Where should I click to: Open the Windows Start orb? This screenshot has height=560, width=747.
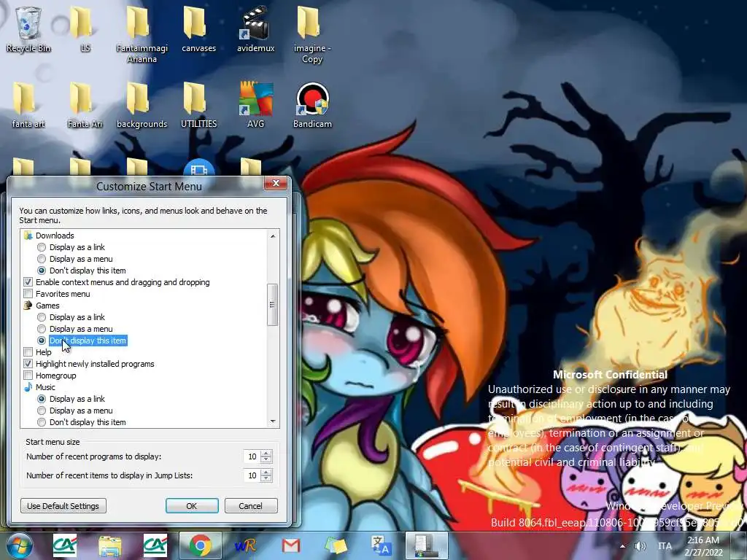tap(20, 545)
